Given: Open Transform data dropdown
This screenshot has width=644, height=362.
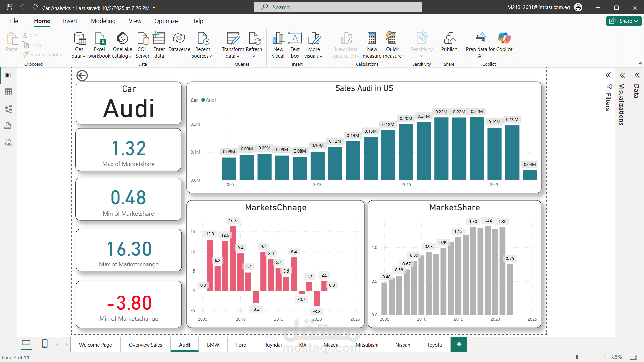Looking at the screenshot, I should 232,45.
